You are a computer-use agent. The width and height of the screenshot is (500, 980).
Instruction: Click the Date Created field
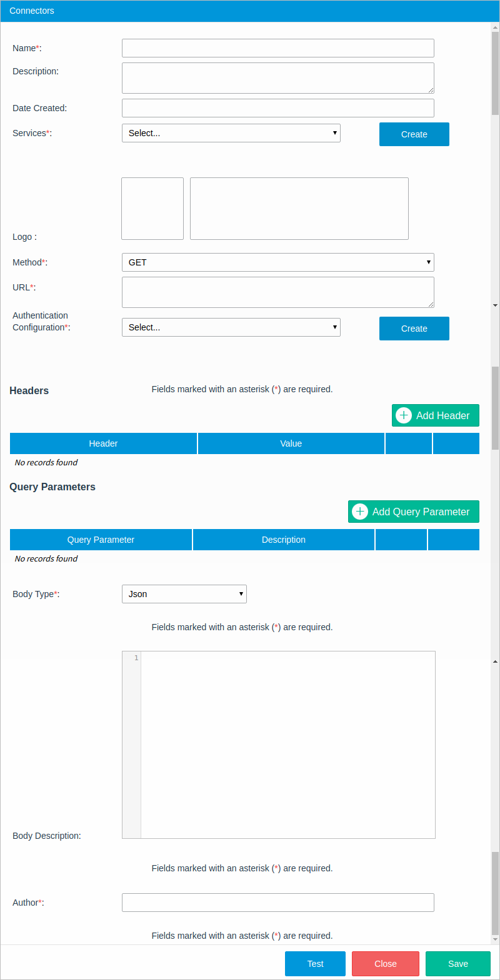277,108
